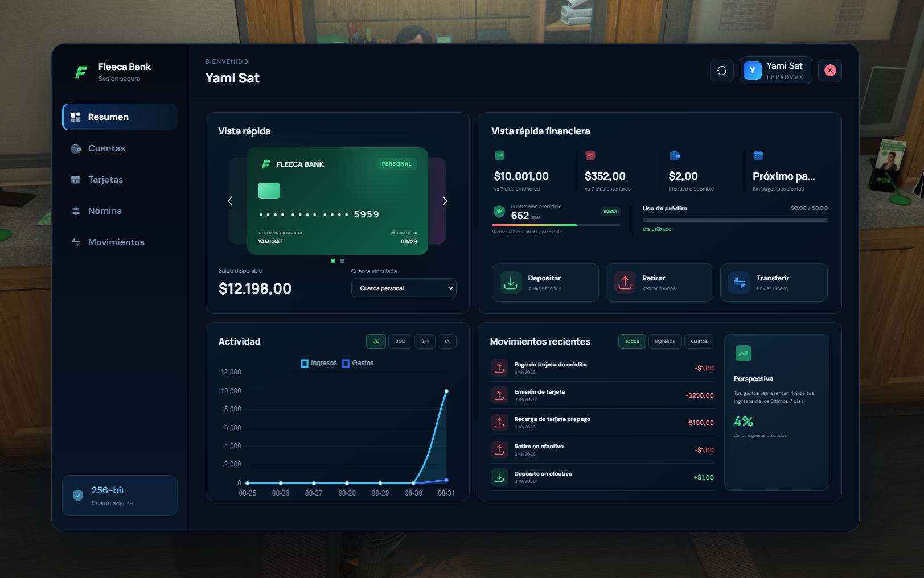Open the Yami Sat profile badge

coord(776,71)
